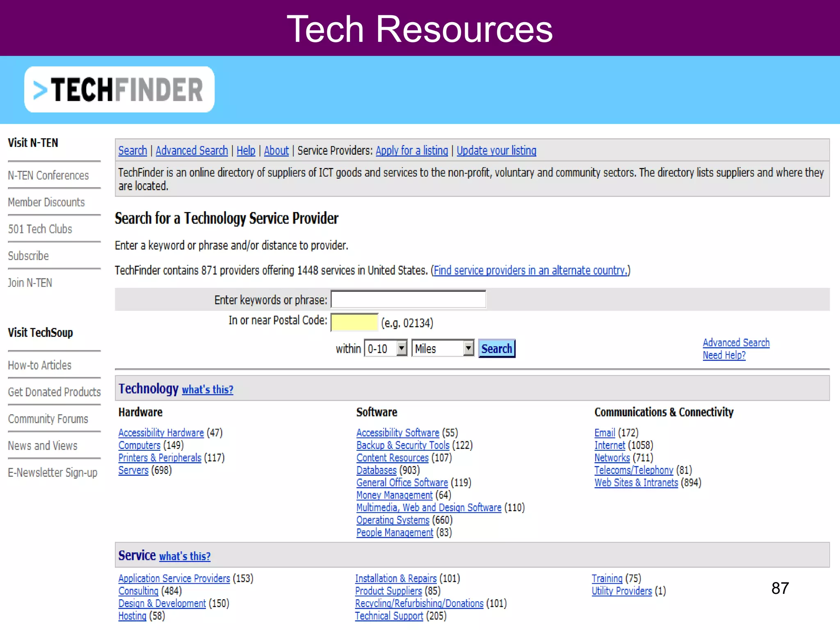840x630 pixels.
Task: Open News and Views
Action: (43, 445)
